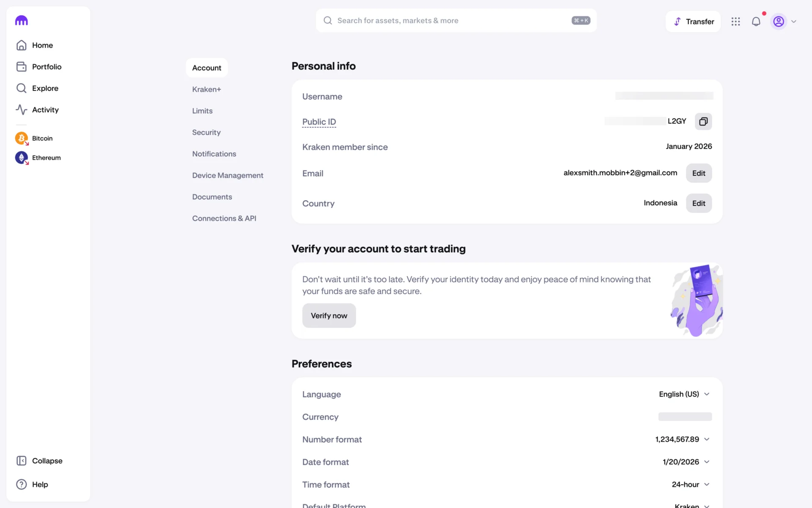Expand the Language dropdown
The height and width of the screenshot is (508, 812).
point(684,394)
